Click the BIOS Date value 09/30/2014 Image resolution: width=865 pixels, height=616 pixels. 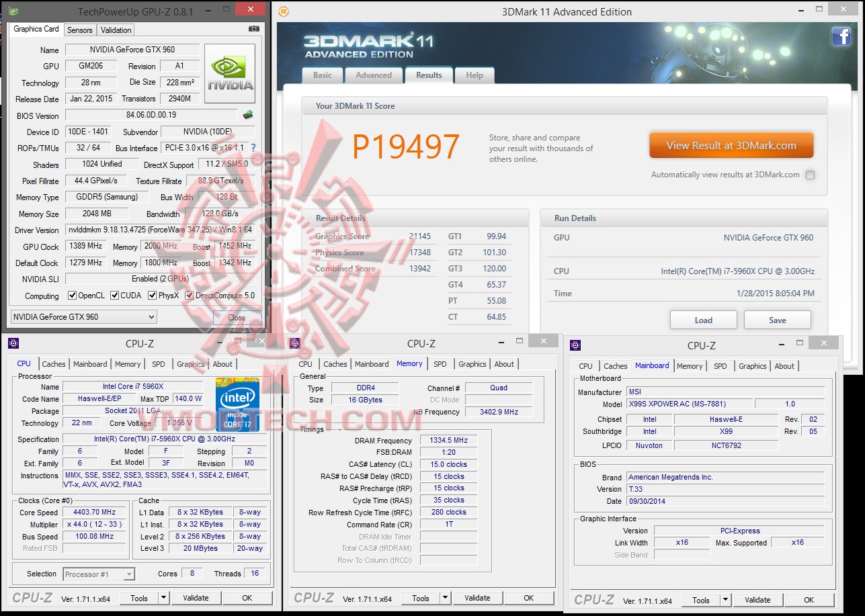(725, 501)
